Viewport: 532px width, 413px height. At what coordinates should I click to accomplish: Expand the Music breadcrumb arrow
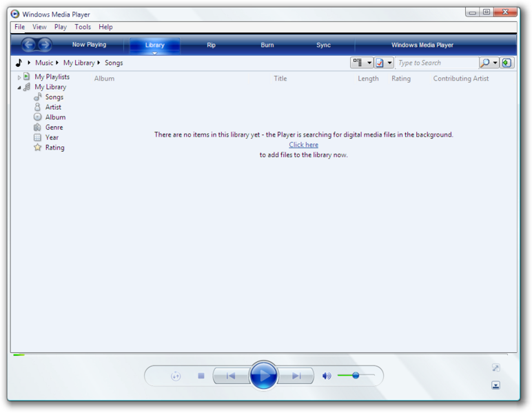57,63
